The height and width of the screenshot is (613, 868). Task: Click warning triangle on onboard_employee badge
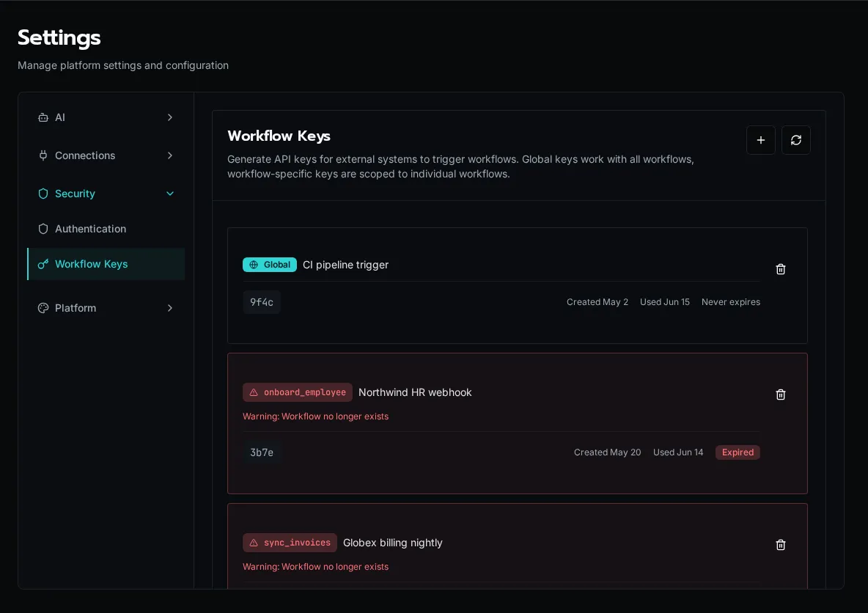tap(254, 392)
